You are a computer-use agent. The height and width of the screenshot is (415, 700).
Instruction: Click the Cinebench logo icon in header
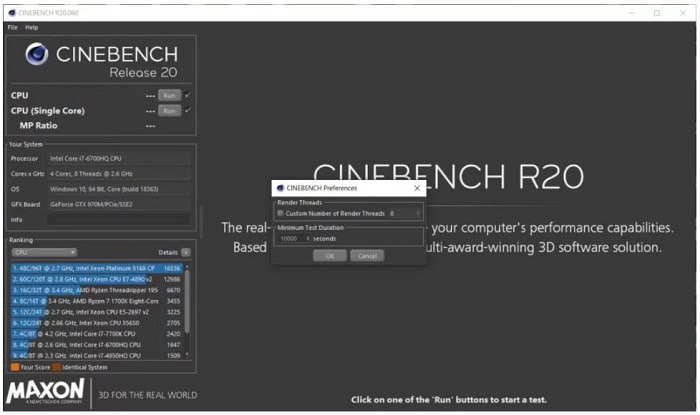(37, 54)
